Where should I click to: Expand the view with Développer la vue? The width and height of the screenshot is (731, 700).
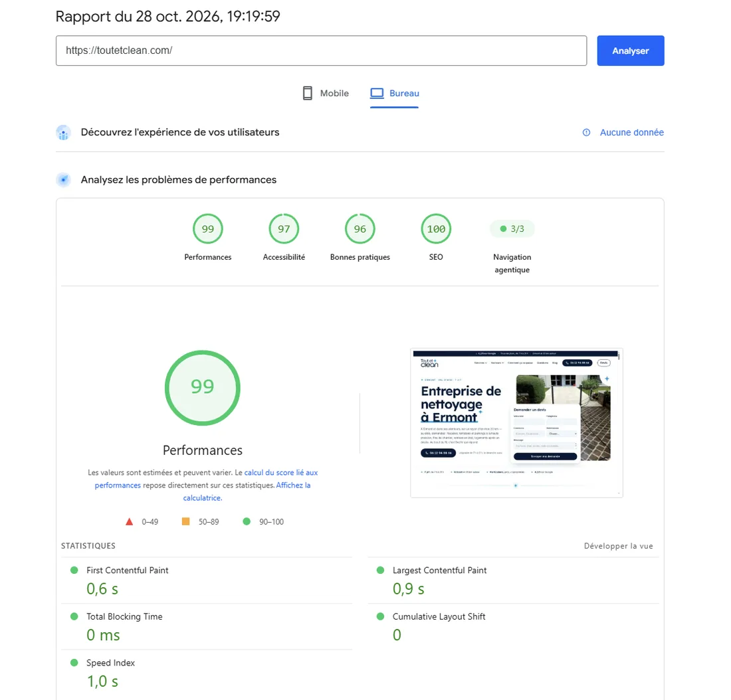[618, 546]
